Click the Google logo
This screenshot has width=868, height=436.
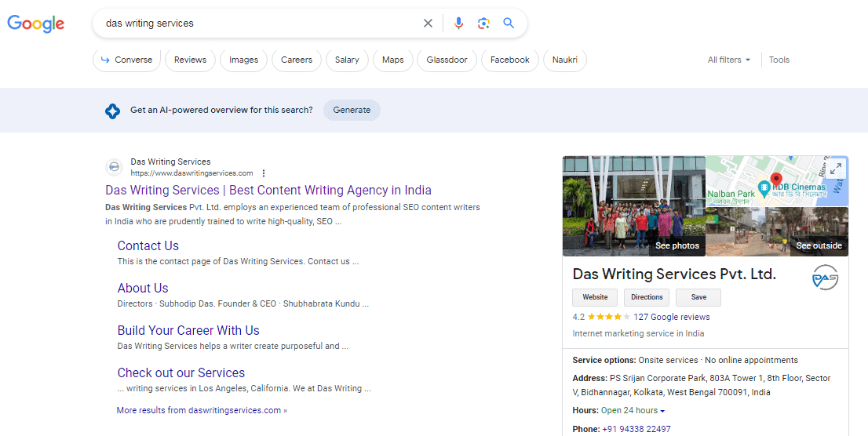36,24
